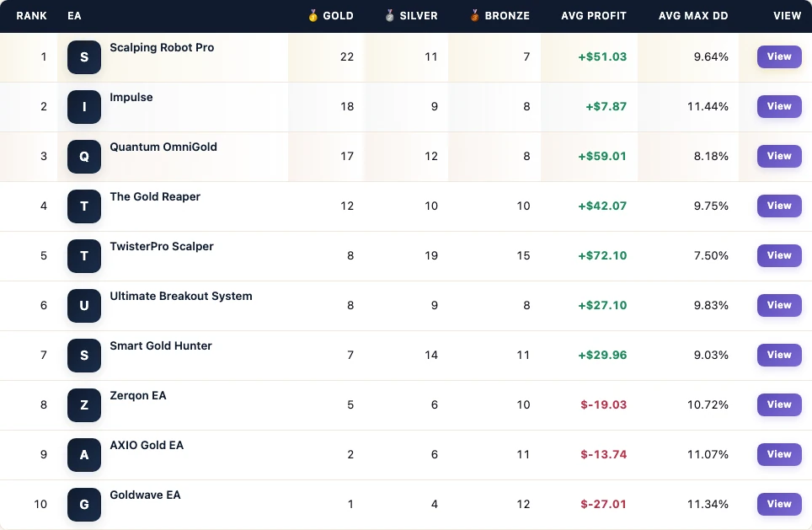Click the name 'Zerqon EA'
The width and height of the screenshot is (812, 530).
coord(138,396)
